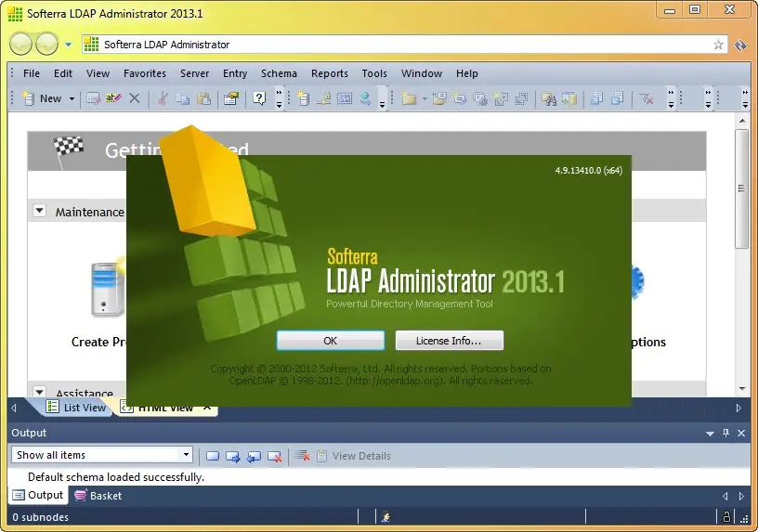Click the Paste clipboard toolbar icon
The width and height of the screenshot is (758, 532).
(x=204, y=98)
